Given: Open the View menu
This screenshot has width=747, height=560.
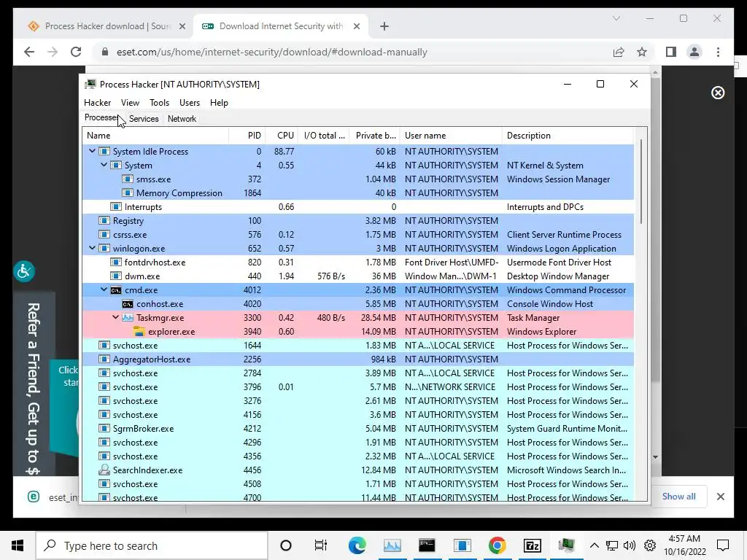Looking at the screenshot, I should pyautogui.click(x=130, y=103).
